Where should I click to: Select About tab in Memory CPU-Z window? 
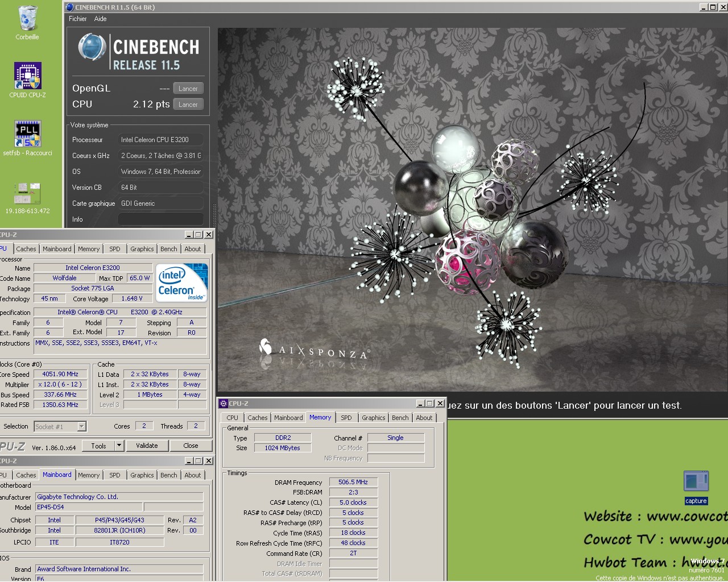click(424, 418)
